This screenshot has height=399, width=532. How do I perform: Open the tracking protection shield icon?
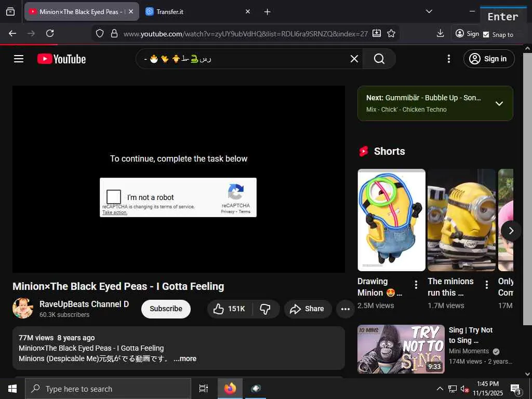99,33
